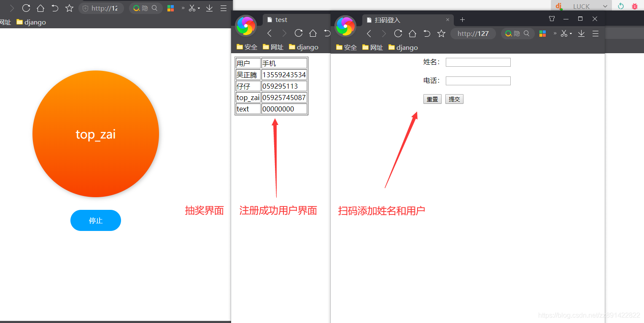Viewport: 644px width, 323px height.
Task: Open the browser main menu (hamburger icon)
Action: click(224, 8)
